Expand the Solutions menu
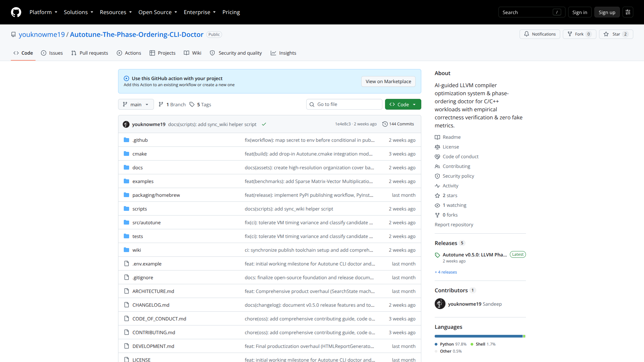644x362 pixels. pos(78,12)
